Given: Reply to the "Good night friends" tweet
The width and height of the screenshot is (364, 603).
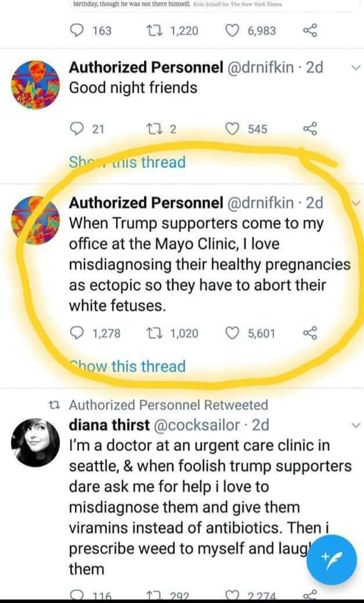Looking at the screenshot, I should [76, 129].
